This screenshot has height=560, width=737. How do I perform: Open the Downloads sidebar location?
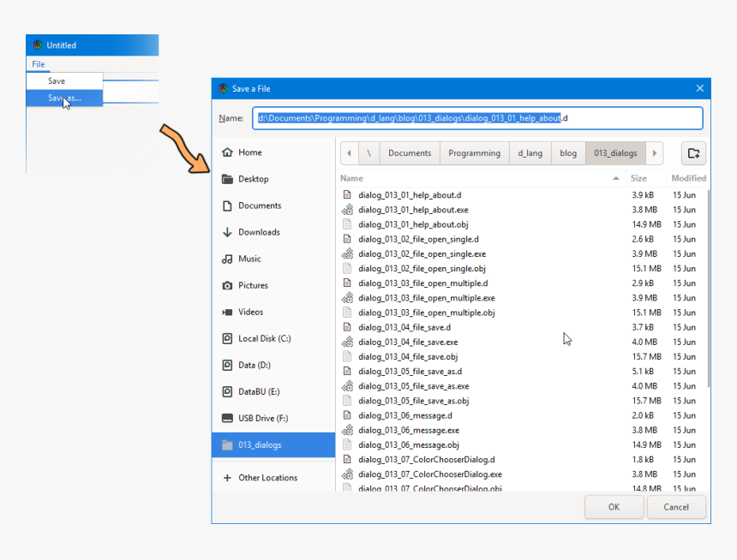(258, 232)
